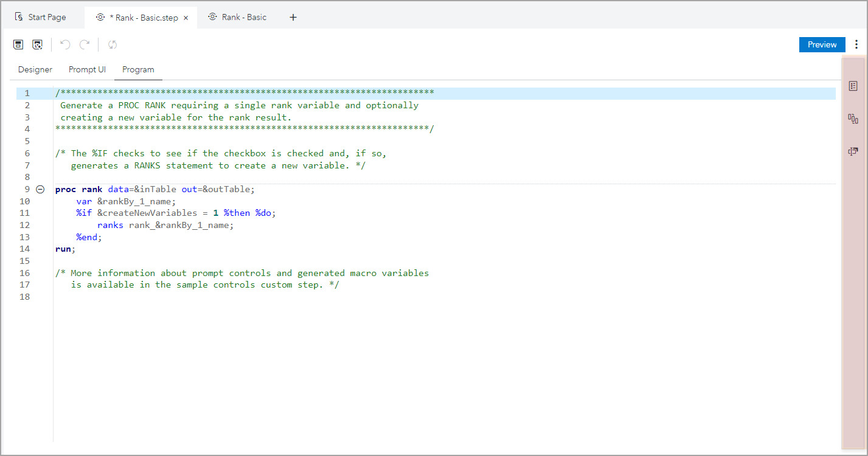Redo the last edit
Image resolution: width=868 pixels, height=456 pixels.
[x=85, y=44]
